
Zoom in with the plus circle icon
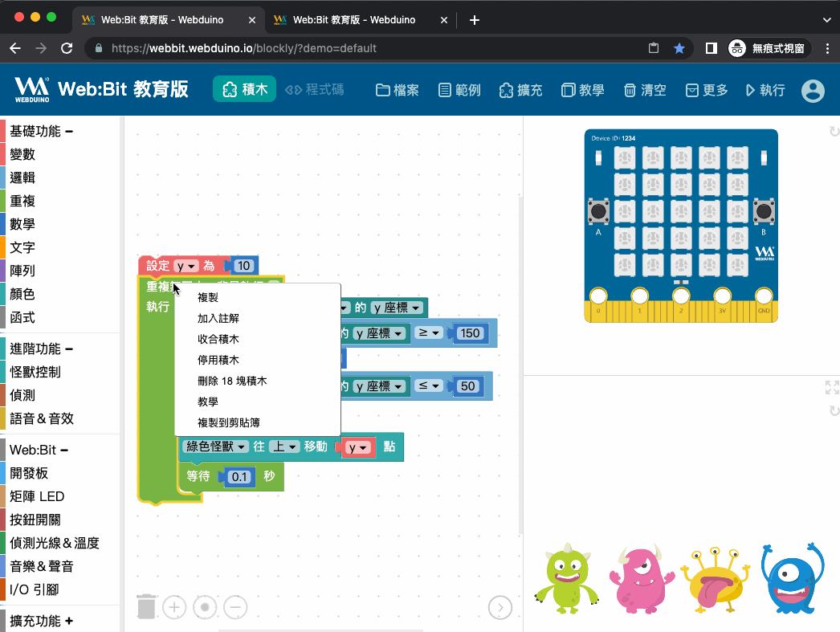click(174, 607)
